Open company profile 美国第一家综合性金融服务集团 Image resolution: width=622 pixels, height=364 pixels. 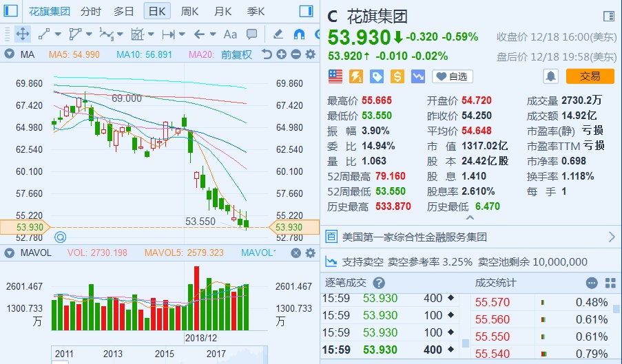coord(414,237)
